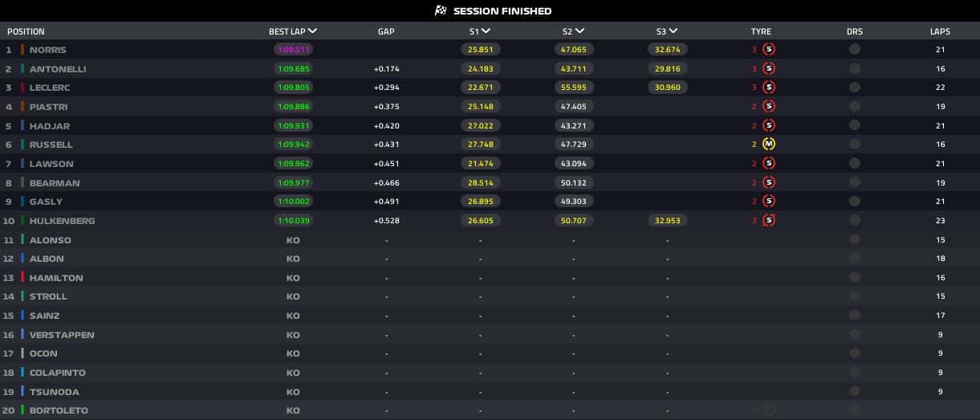Viewport: 980px width, 420px height.
Task: Select the Sainz driver row name
Action: (x=44, y=316)
